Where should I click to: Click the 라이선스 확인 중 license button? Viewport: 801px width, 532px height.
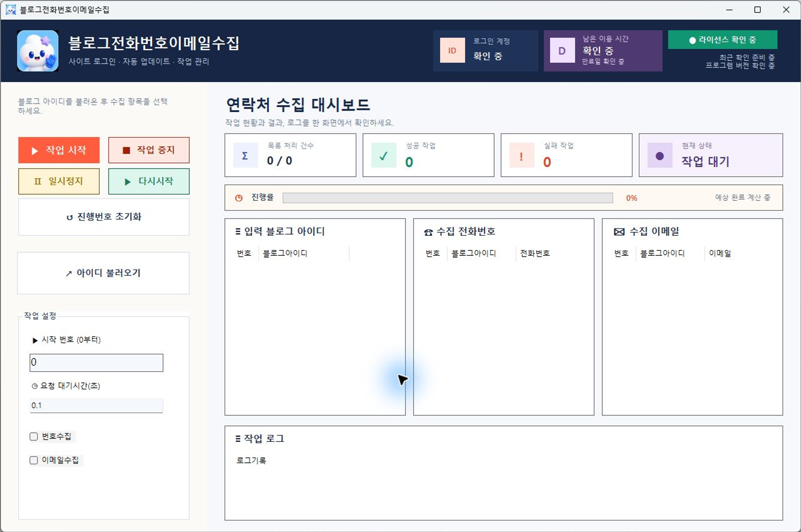(x=722, y=40)
